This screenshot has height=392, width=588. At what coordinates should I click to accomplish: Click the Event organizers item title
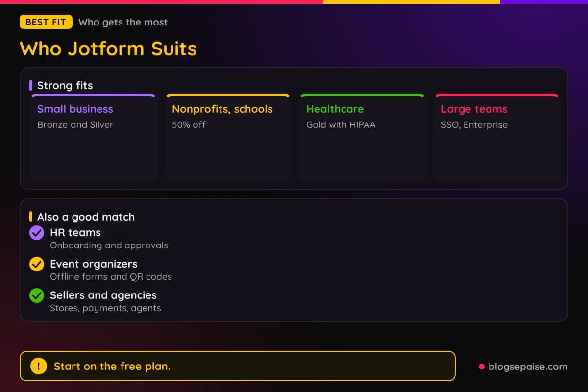pos(94,264)
